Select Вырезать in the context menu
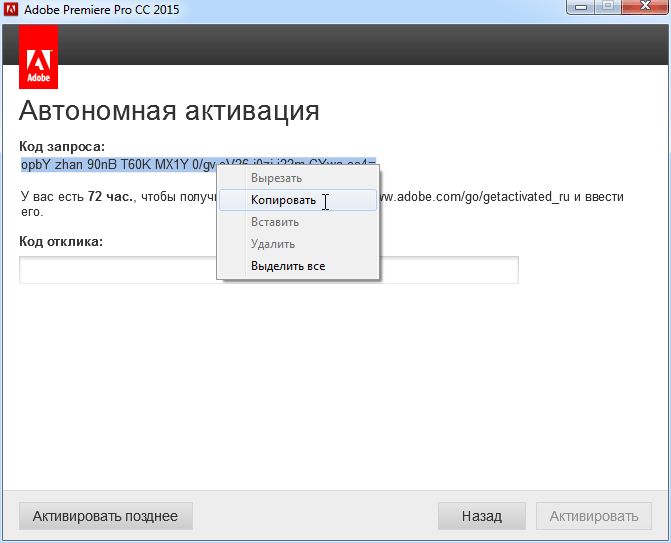The width and height of the screenshot is (671, 543). 298,178
